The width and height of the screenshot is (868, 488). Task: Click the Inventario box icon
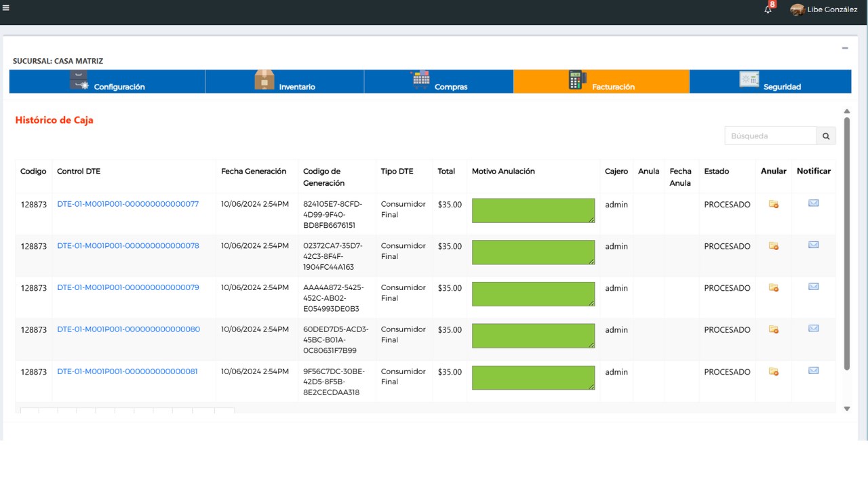point(264,80)
